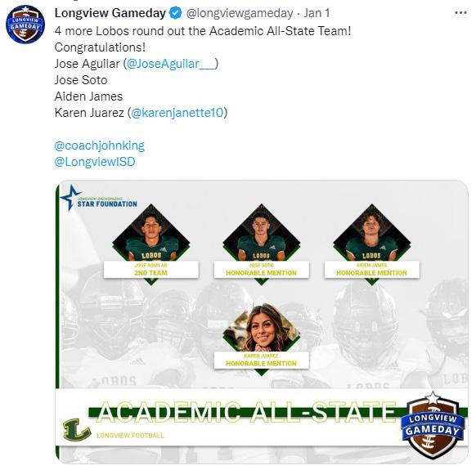This screenshot has height=470, width=476.
Task: Open the @JoseAguilar__ mention
Action: tap(172, 64)
